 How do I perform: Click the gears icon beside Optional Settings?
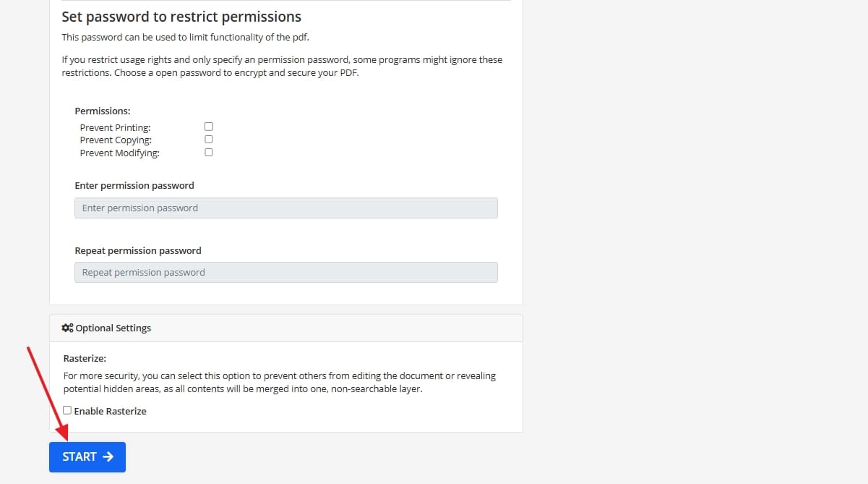[67, 328]
